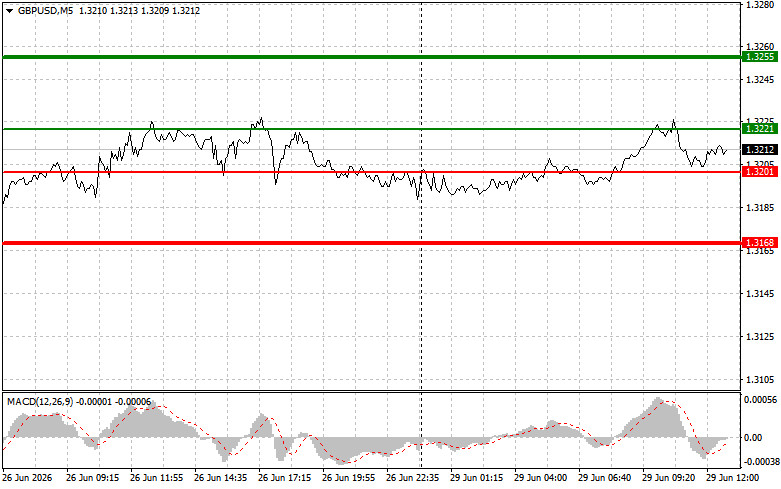Select the 1.3255 green price label
This screenshot has width=781, height=489.
[760, 57]
